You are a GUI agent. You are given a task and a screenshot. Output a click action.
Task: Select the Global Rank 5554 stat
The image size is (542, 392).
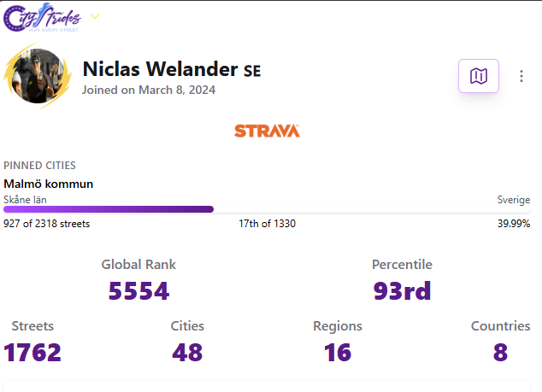point(138,280)
